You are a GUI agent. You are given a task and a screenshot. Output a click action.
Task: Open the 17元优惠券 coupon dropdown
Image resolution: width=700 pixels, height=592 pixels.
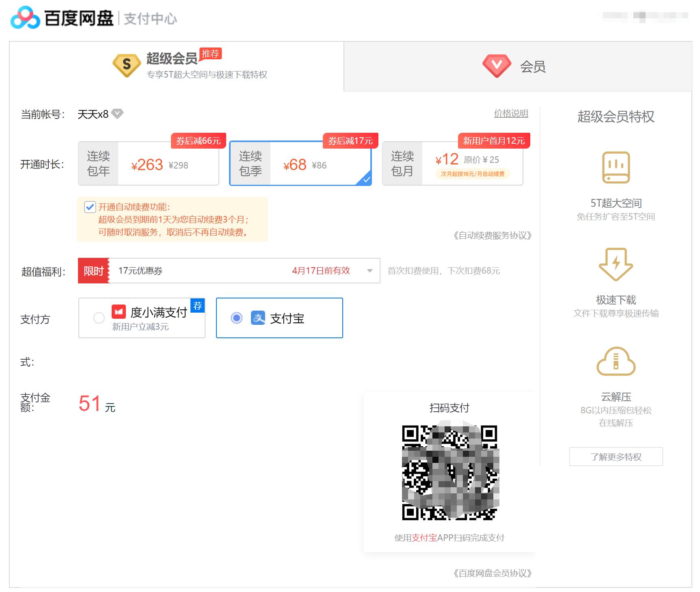[229, 271]
